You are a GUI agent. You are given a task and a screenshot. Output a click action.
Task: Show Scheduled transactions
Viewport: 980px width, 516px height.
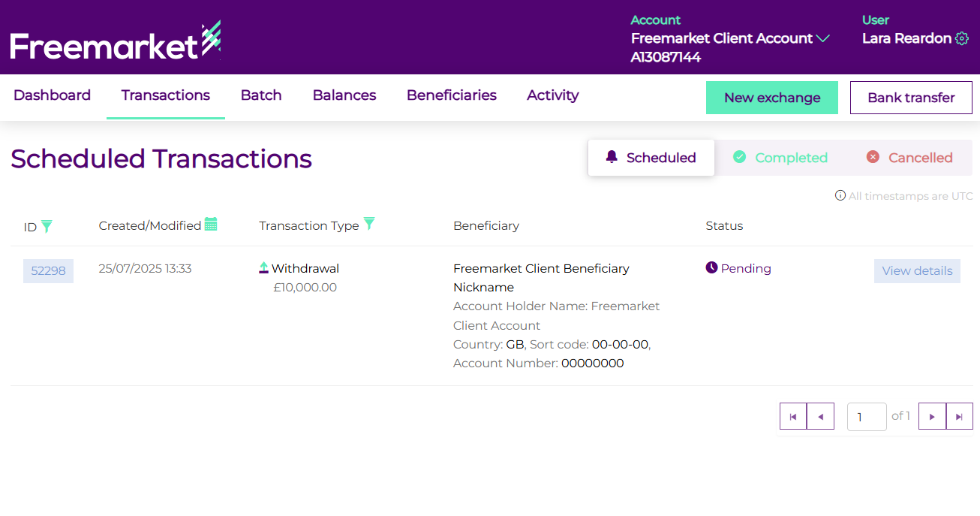tap(651, 158)
